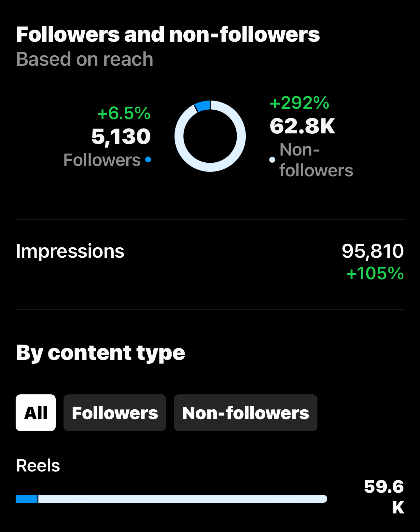Image resolution: width=420 pixels, height=532 pixels.
Task: Click the green +105% impressions change indicator
Action: point(375,275)
